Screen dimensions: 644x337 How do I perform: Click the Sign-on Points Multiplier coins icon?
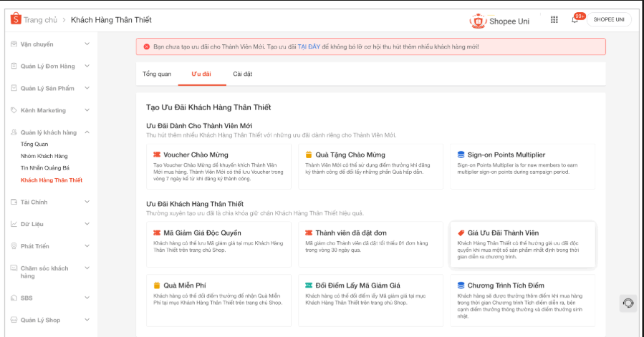[x=461, y=155]
